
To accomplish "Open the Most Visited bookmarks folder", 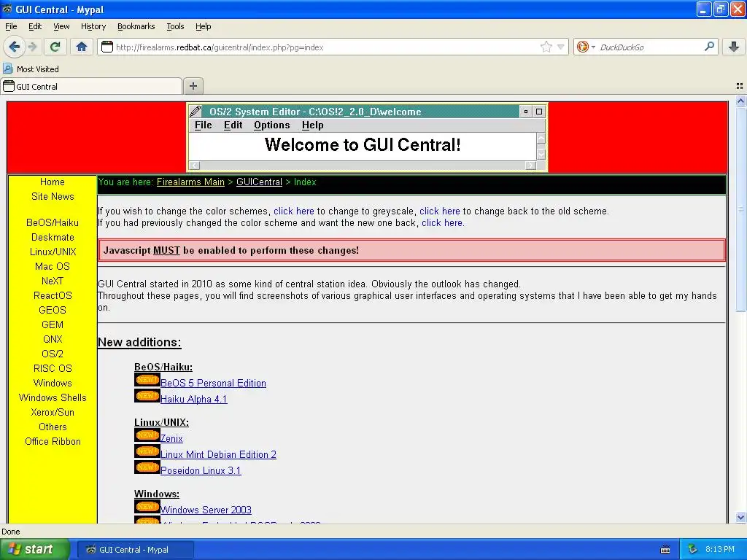I will click(x=31, y=69).
